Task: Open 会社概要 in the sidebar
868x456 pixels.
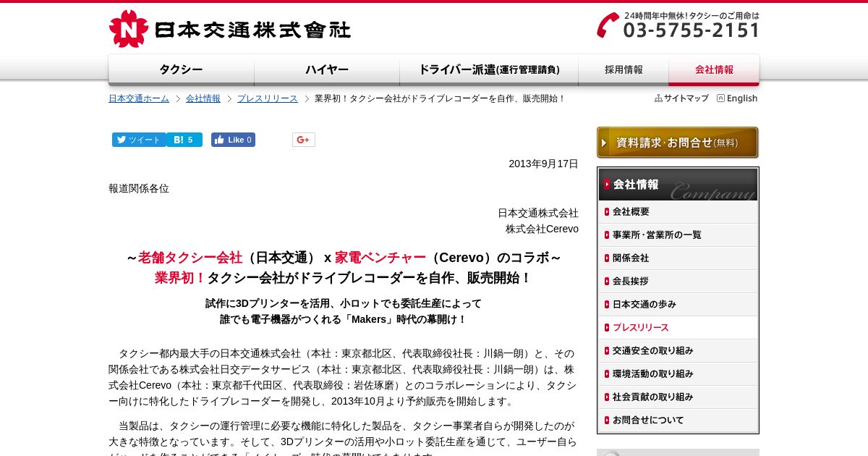Action: point(678,212)
